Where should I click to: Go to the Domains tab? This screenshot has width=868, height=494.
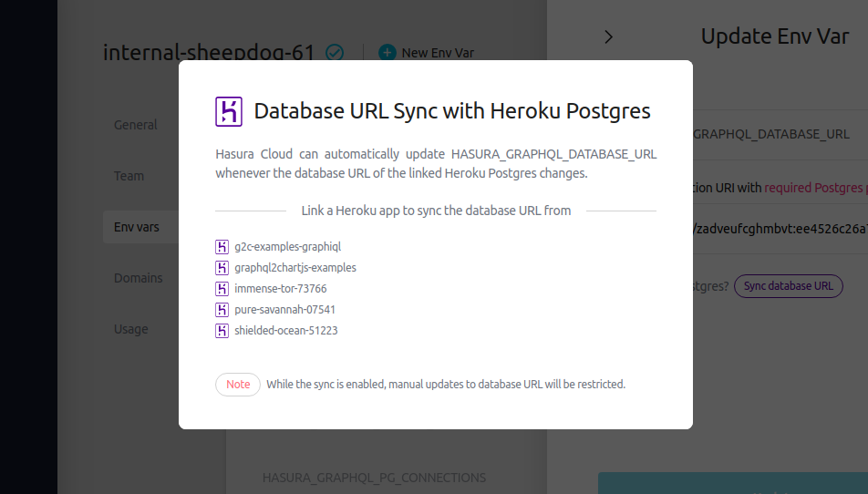tap(138, 278)
